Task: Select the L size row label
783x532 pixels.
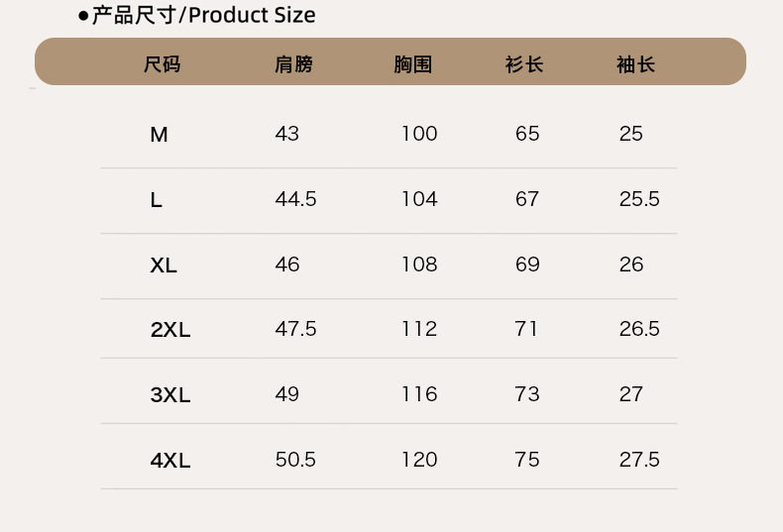Action: point(156,200)
